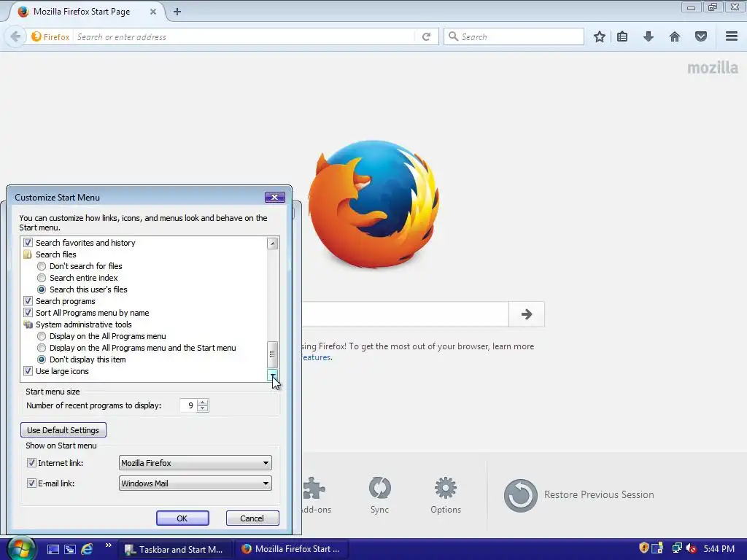Click Restore Previous Session text
The width and height of the screenshot is (747, 560).
click(599, 495)
